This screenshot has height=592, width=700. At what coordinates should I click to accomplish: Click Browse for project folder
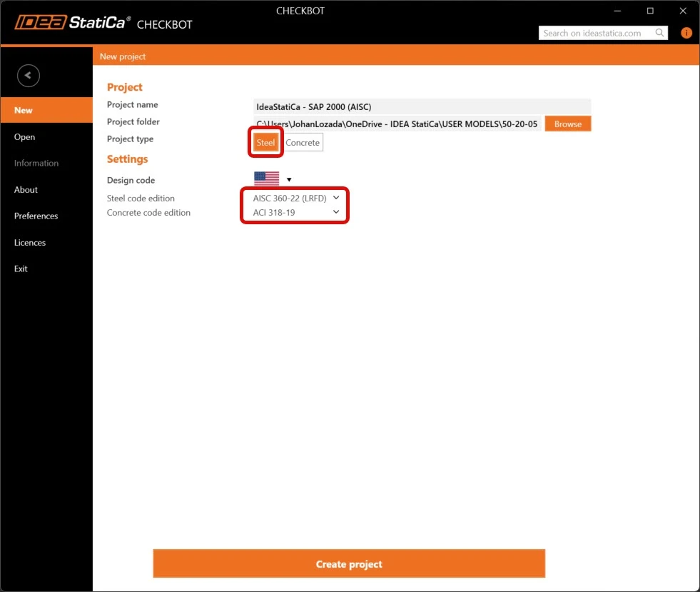[568, 124]
